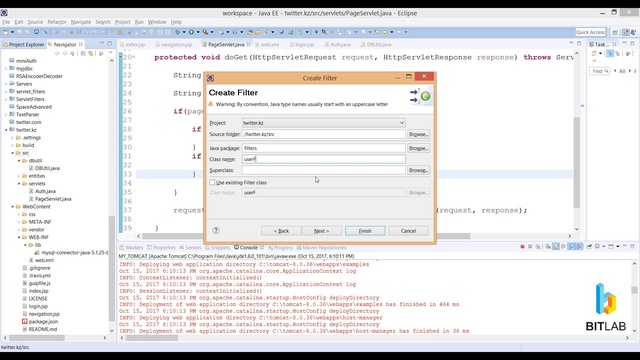The height and width of the screenshot is (360, 640).
Task: Maximize the Console view
Action: point(632,247)
